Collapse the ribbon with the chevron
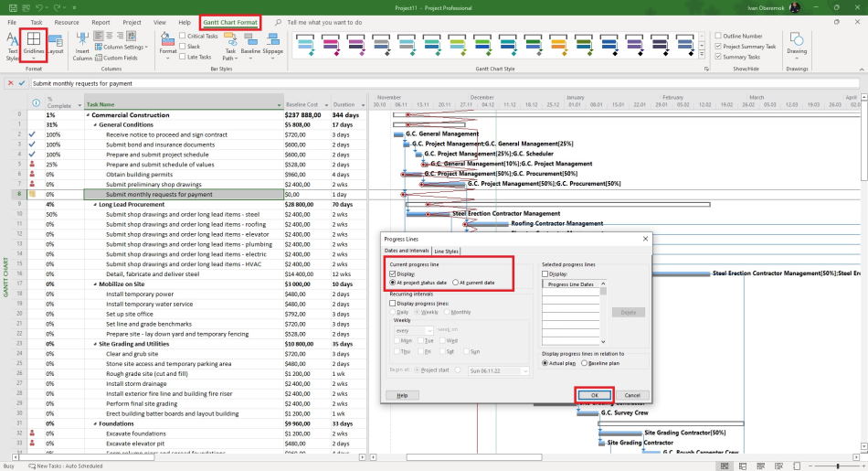 pos(862,69)
